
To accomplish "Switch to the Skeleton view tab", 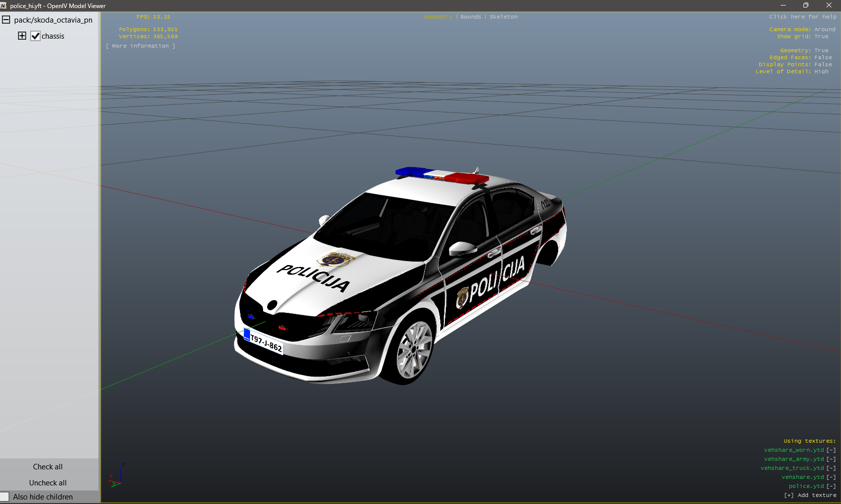I will click(x=503, y=17).
